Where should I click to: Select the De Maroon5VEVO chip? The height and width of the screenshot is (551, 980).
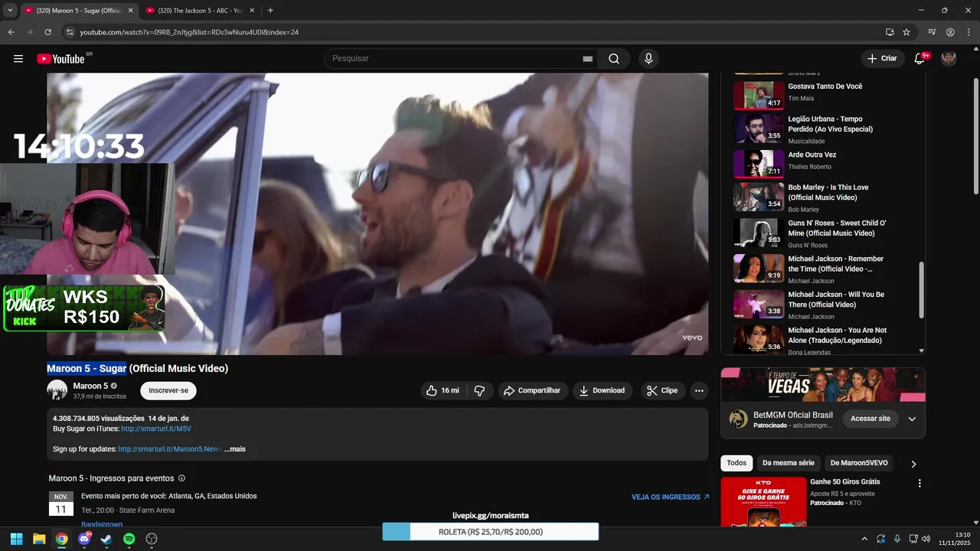point(859,463)
